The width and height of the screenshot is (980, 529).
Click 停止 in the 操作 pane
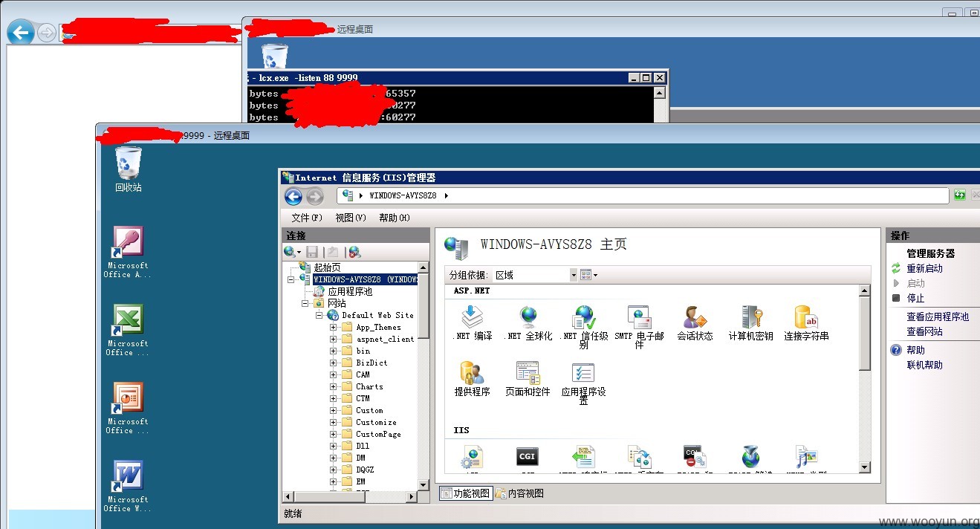(915, 298)
